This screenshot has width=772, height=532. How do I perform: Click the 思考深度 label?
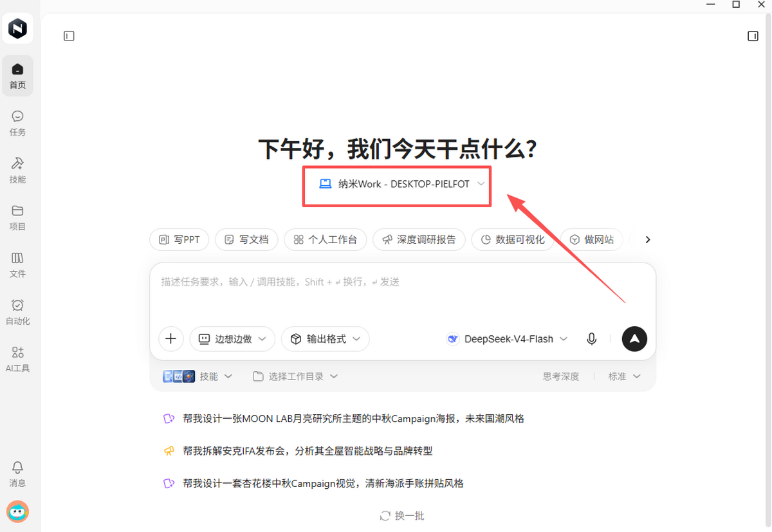[x=561, y=376]
